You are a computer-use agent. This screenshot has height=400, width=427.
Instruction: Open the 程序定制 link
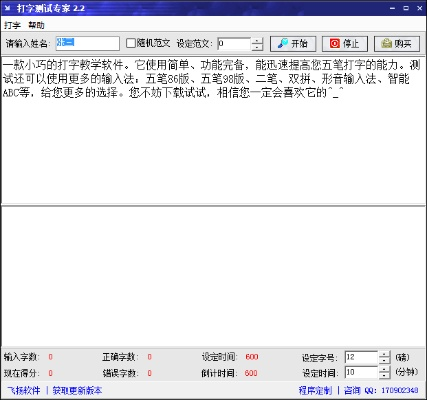(315, 390)
